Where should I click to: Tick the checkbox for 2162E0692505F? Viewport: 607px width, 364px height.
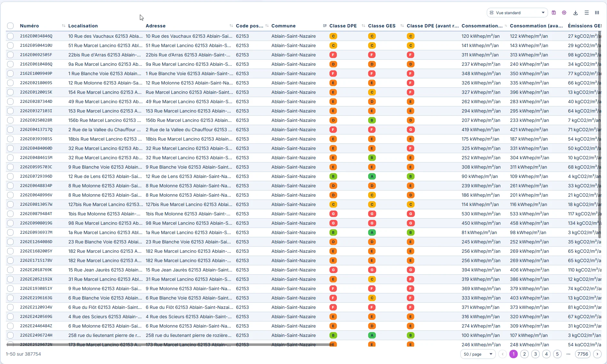click(10, 55)
